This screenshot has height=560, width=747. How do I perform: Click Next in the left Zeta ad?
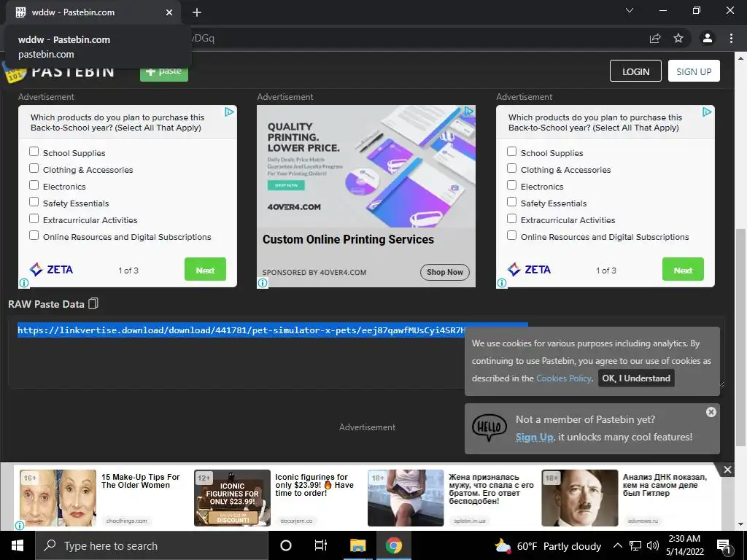pyautogui.click(x=205, y=270)
